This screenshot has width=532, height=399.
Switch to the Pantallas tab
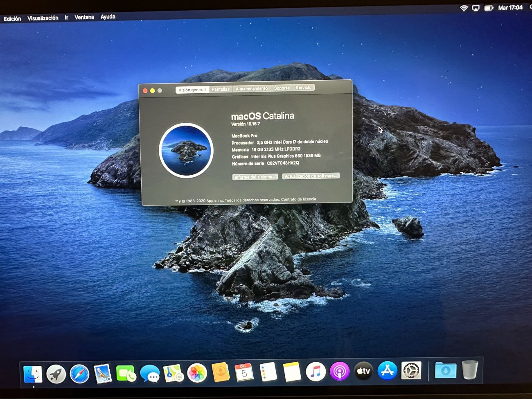click(x=221, y=89)
